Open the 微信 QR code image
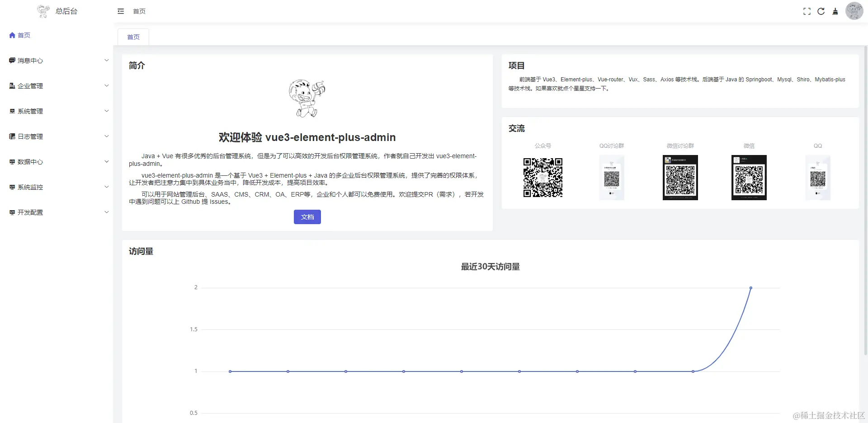This screenshot has width=868, height=423. [749, 178]
